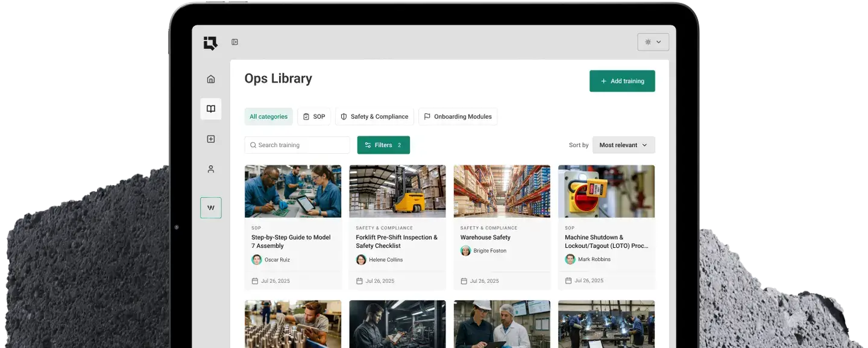Viewport: 868px width, 348px height.
Task: Expand the theme selector chevron
Action: click(x=658, y=42)
